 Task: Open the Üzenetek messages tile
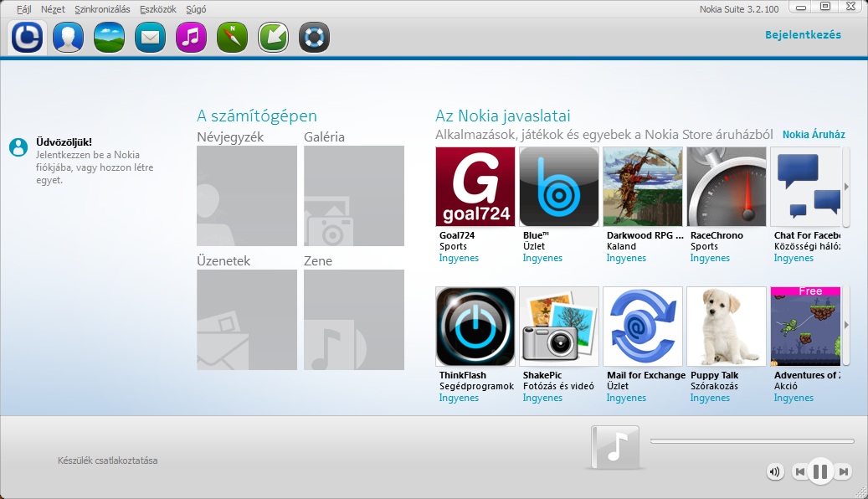point(247,320)
